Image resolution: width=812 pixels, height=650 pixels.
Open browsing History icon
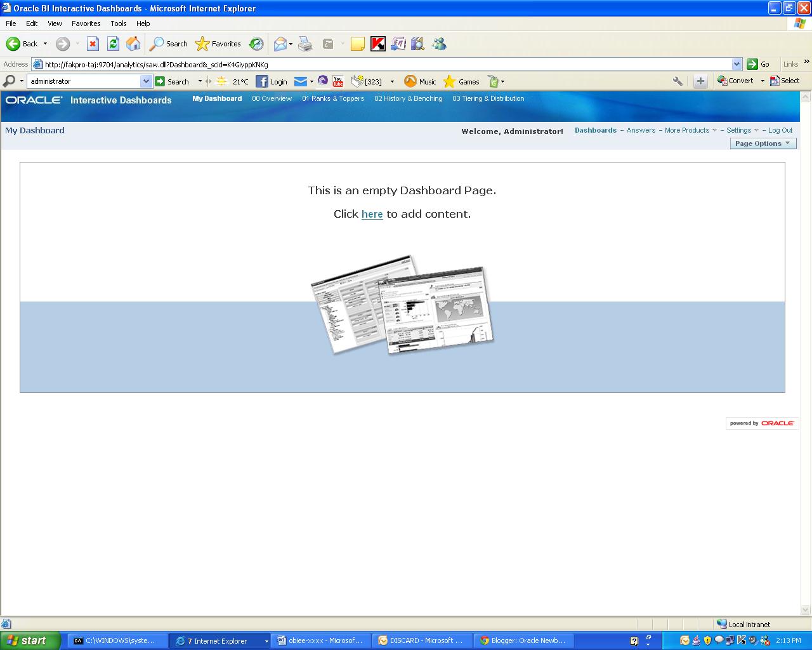(x=256, y=44)
